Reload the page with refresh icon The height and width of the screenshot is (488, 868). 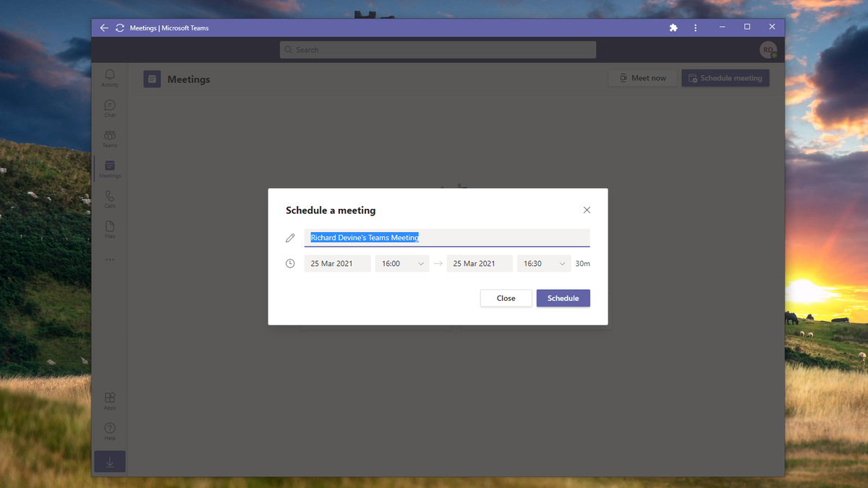tap(120, 27)
